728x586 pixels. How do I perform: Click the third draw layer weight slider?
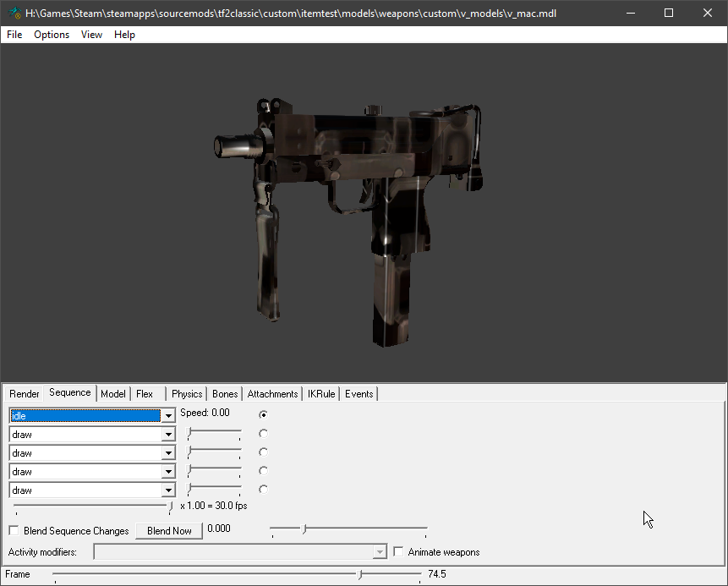tap(214, 471)
